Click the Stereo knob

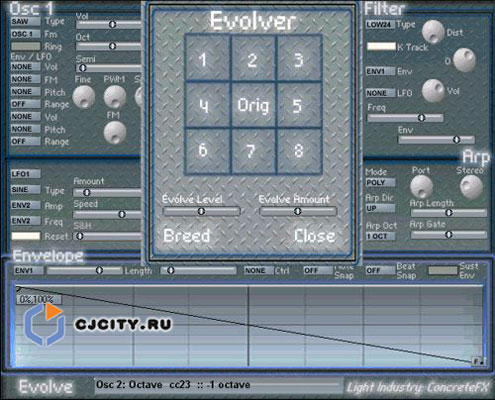pos(471,187)
